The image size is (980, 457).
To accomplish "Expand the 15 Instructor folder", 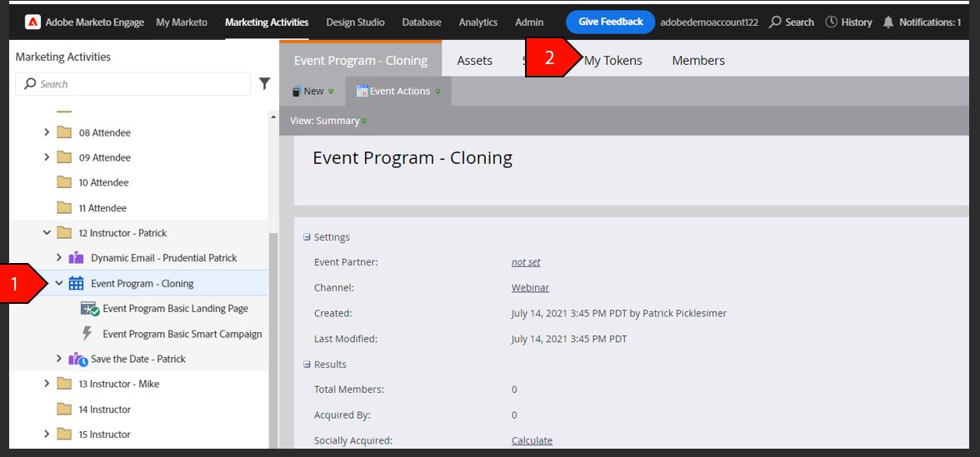I will pos(47,434).
